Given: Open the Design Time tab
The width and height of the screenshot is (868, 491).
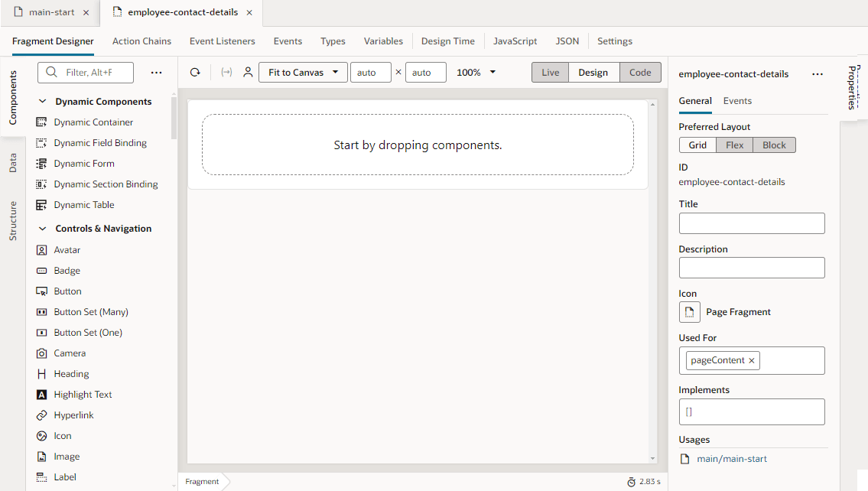Looking at the screenshot, I should point(448,41).
